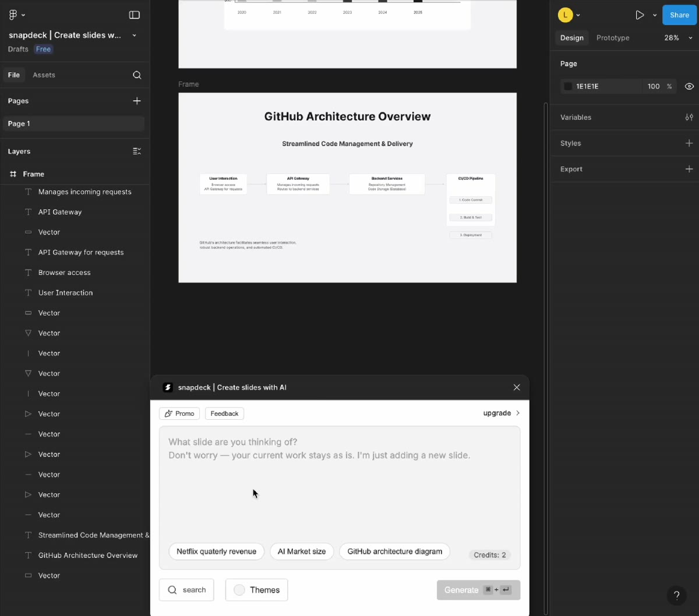Open presentation options dropdown chevron
This screenshot has height=616, width=699.
[x=655, y=16]
